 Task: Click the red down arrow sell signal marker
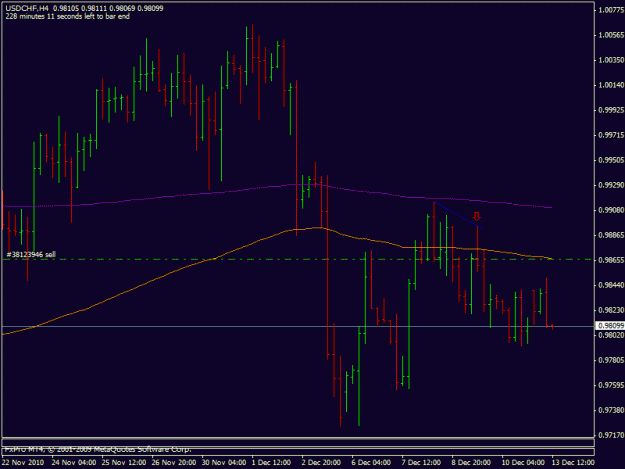coord(477,216)
